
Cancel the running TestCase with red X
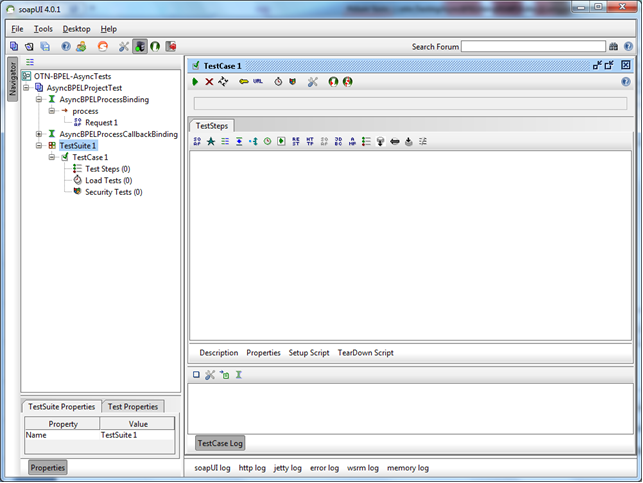tap(209, 82)
